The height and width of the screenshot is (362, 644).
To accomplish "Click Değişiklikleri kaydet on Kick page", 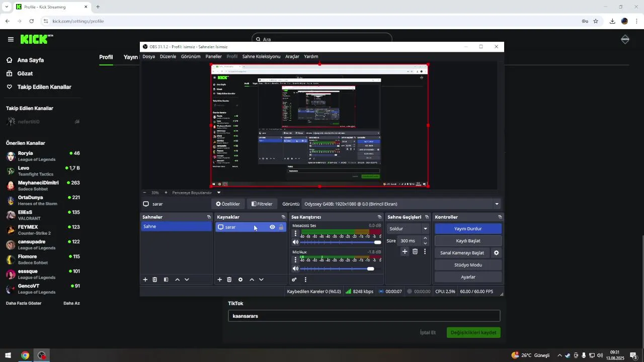I will click(473, 332).
